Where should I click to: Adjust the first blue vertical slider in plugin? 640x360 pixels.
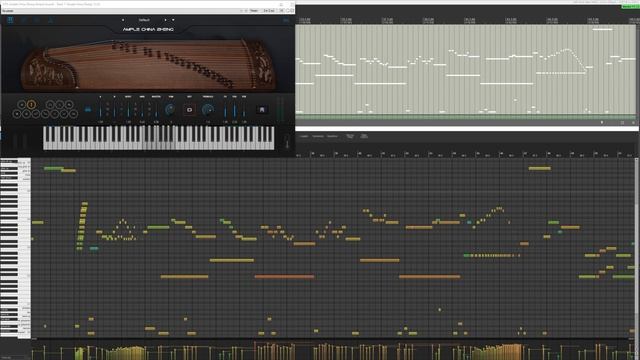tap(100, 110)
